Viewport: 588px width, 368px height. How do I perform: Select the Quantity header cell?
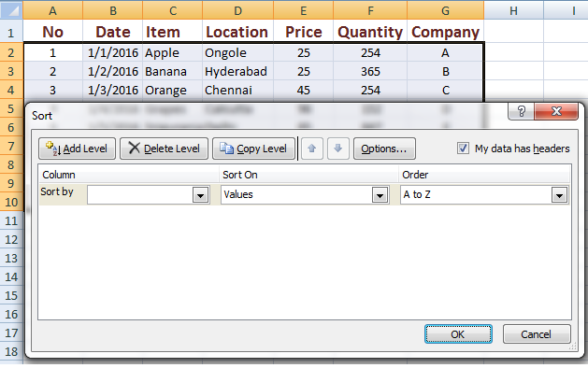point(370,31)
